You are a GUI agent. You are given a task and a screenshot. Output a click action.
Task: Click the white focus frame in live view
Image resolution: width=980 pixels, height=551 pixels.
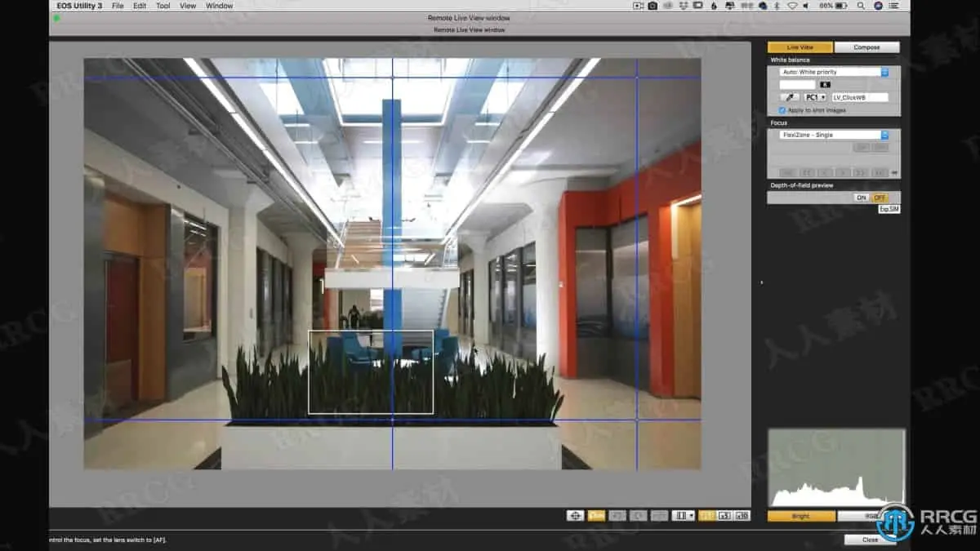click(x=370, y=371)
